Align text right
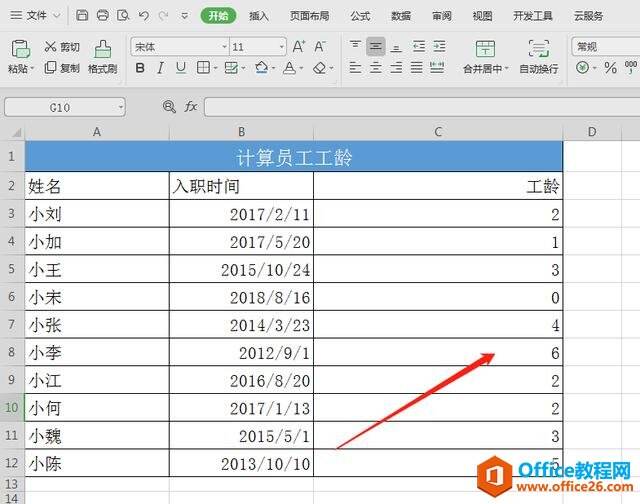 point(396,67)
